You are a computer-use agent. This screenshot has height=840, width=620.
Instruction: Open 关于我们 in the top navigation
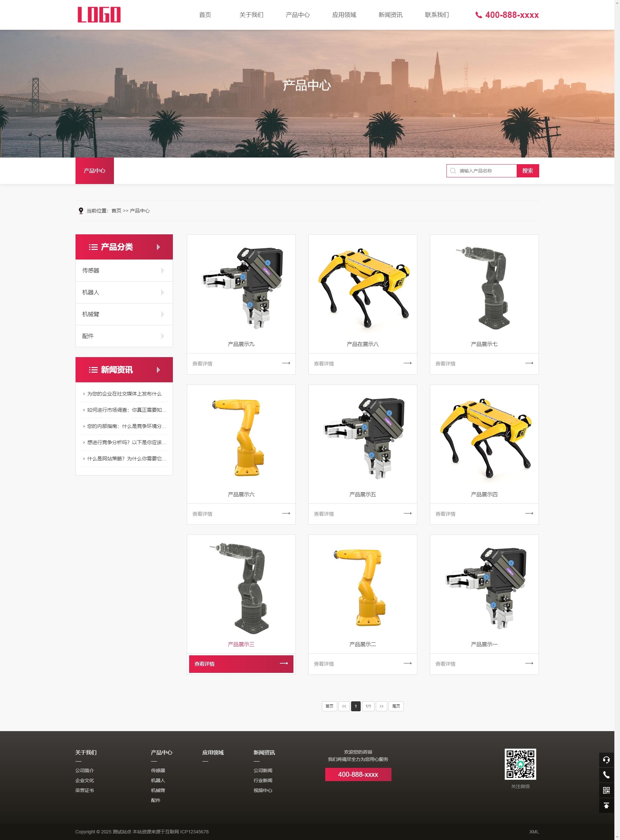tap(251, 15)
